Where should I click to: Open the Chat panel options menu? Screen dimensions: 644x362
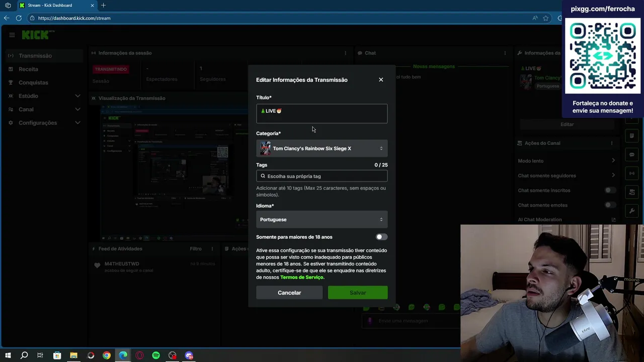tap(505, 53)
